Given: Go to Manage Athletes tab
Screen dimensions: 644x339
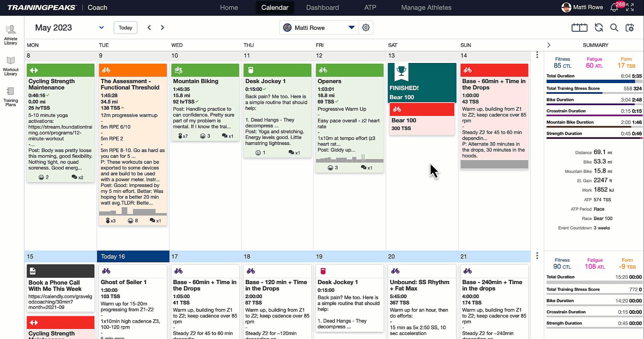Looking at the screenshot, I should pos(426,8).
